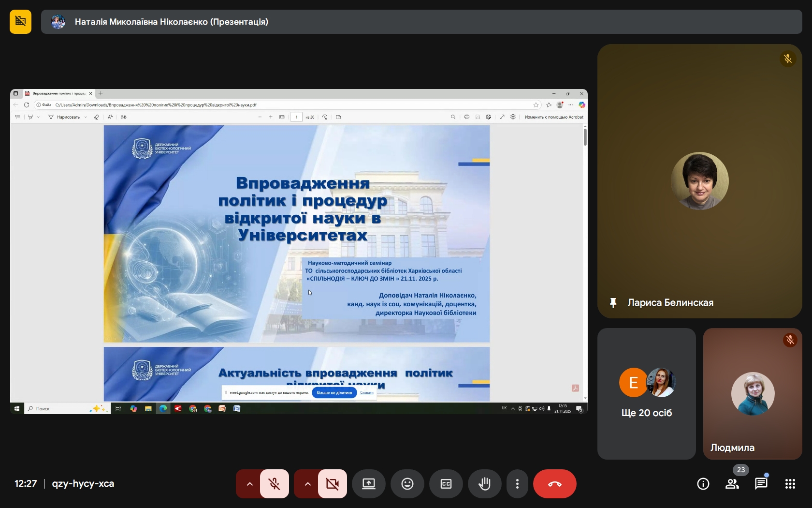The image size is (812, 508).
Task: Open more options three-dot menu
Action: (x=517, y=484)
